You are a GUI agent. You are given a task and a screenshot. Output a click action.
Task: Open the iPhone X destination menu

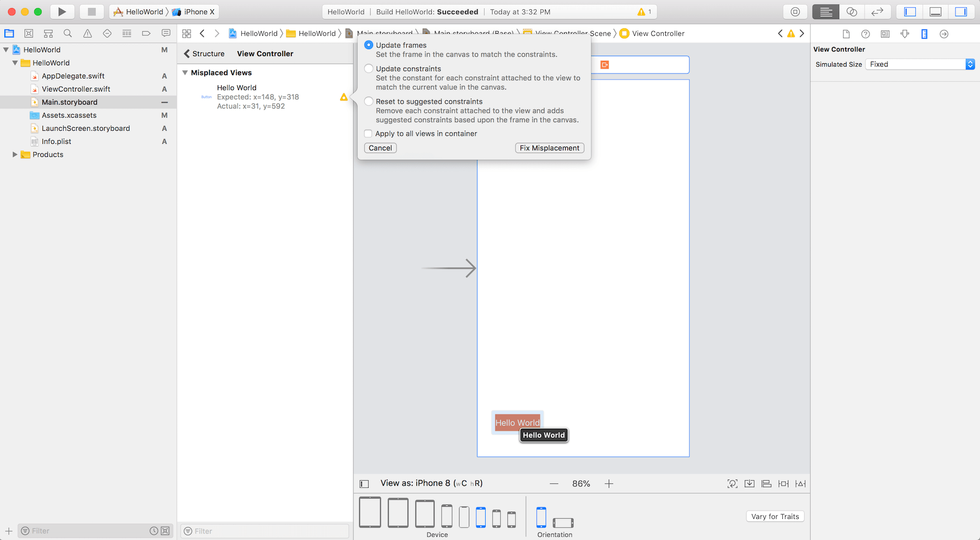pos(193,11)
